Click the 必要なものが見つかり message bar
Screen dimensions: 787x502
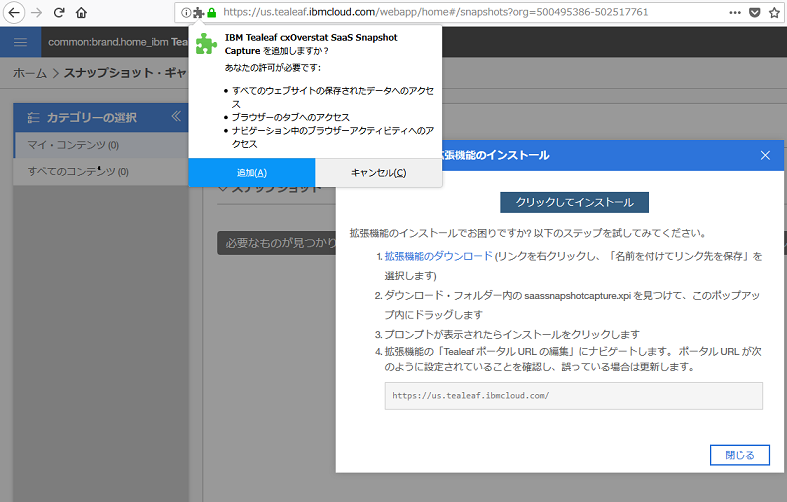[x=277, y=243]
